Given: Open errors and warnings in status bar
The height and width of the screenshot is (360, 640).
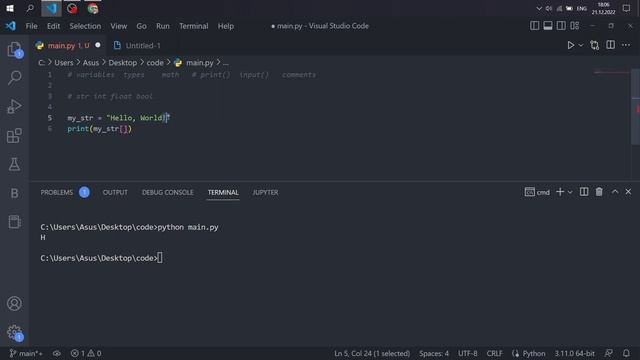Looking at the screenshot, I should (x=86, y=353).
